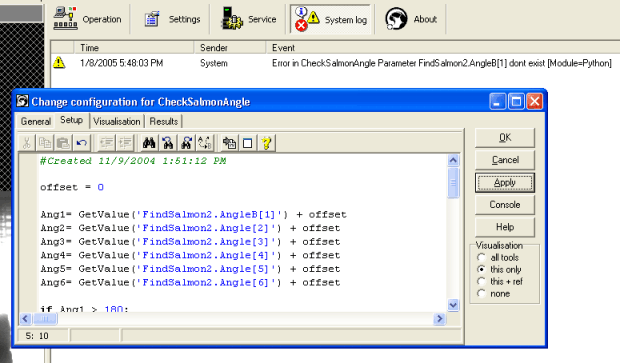Click the Apply button
This screenshot has width=620, height=363.
coord(505,183)
